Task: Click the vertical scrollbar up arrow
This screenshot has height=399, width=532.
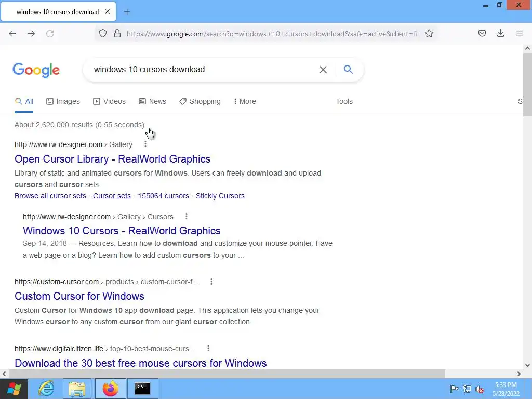Action: (527, 48)
